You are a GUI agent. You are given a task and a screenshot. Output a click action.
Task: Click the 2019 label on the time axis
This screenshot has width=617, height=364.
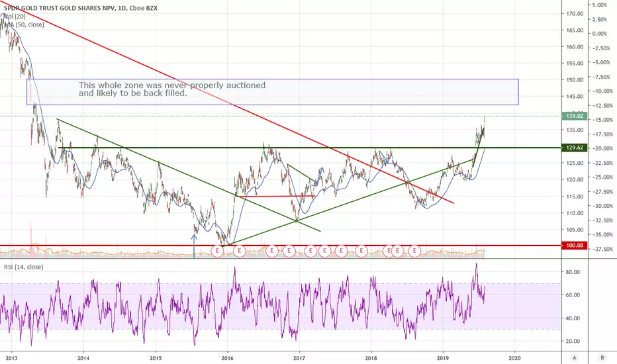(443, 357)
